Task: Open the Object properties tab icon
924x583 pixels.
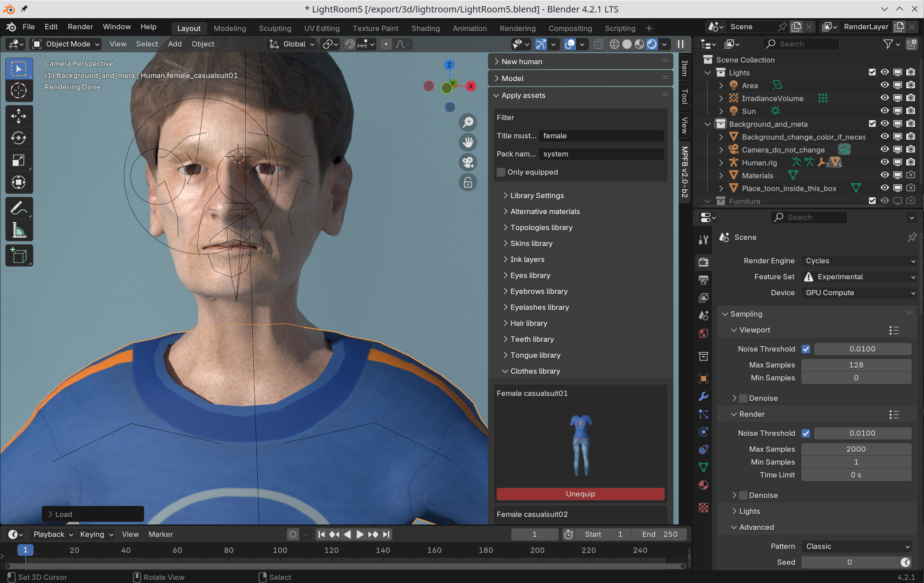Action: (x=704, y=378)
